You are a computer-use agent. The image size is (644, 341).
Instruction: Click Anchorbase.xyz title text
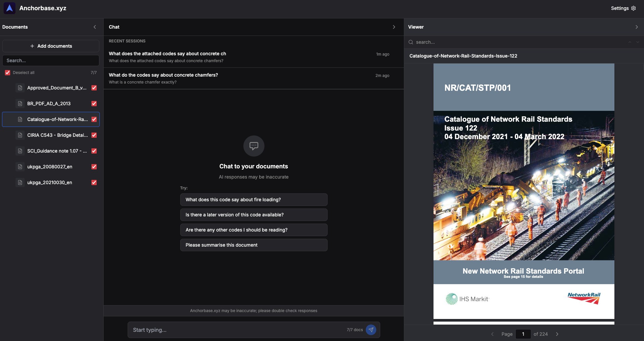(x=43, y=8)
